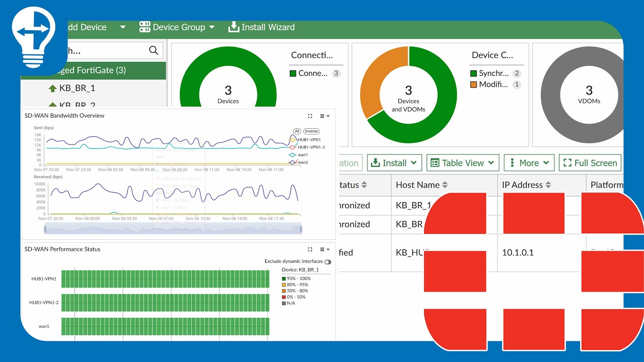Click the three-dot icon on More
Screen dimensions: 644x362
coord(512,163)
